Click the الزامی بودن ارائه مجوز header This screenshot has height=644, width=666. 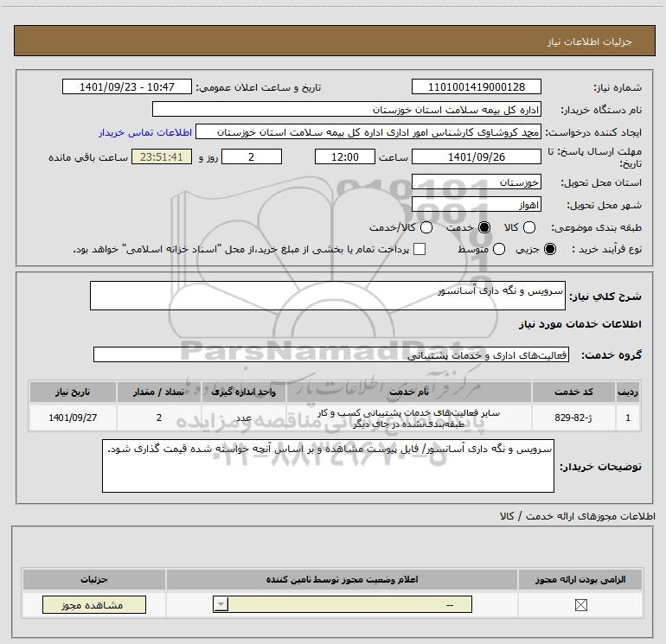click(580, 579)
